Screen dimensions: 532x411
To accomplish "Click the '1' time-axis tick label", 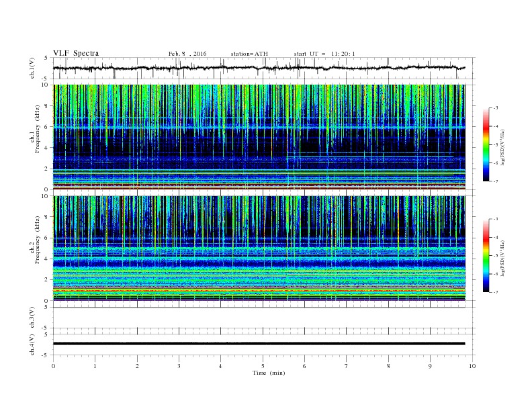I will 95,366.
